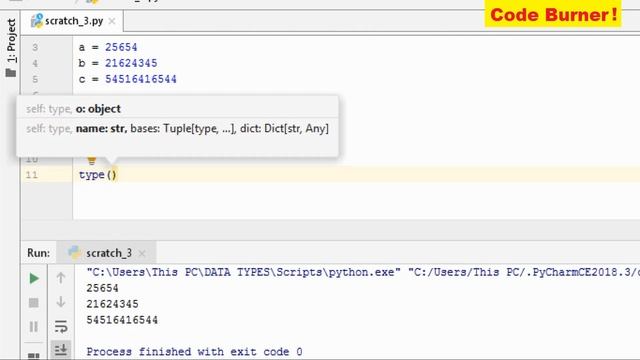This screenshot has width=640, height=360.
Task: Click line number 11 in the gutter
Action: pos(31,175)
